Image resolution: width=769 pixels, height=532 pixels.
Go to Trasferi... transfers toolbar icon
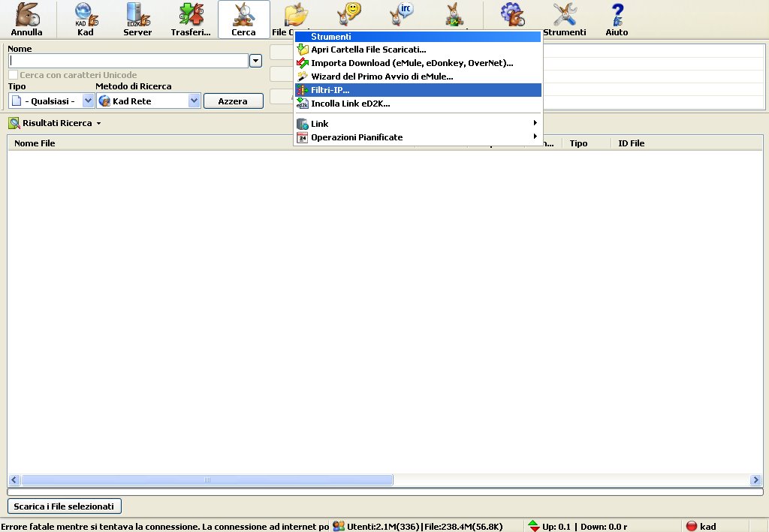point(191,14)
